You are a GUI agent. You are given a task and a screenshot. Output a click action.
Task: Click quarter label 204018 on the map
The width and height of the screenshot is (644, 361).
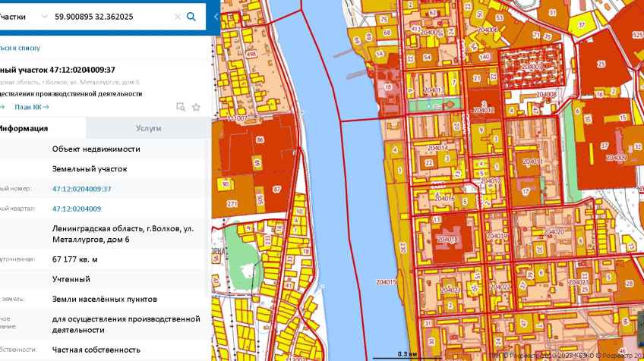(448, 239)
